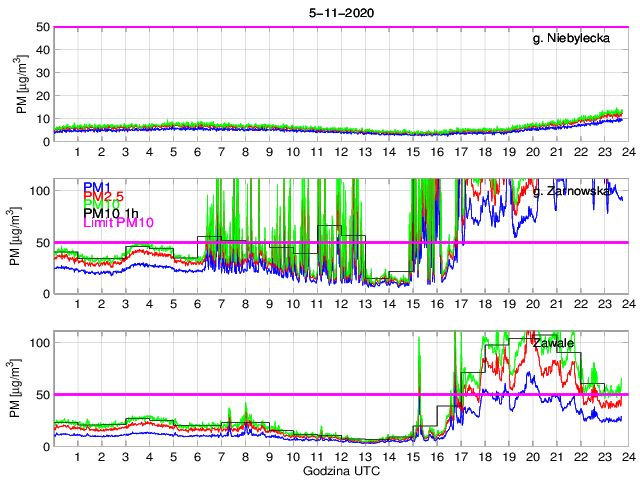The width and height of the screenshot is (640, 480).
Task: Click the black PM10 1h legend entry
Action: click(111, 213)
